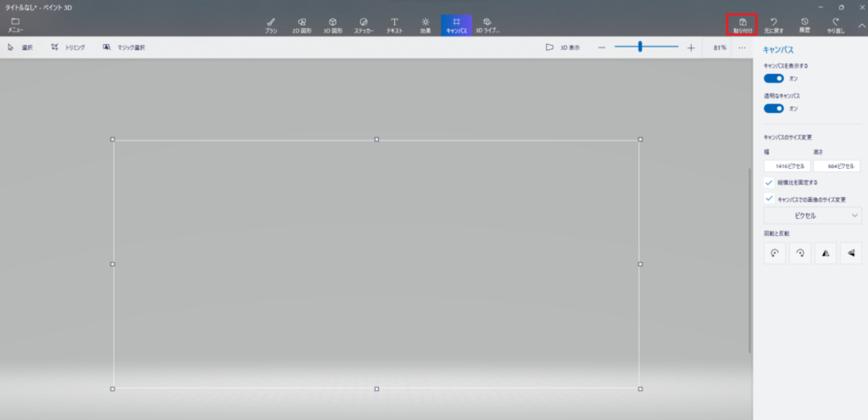
Task: Choose the 選択 (Select) tool
Action: coord(20,48)
